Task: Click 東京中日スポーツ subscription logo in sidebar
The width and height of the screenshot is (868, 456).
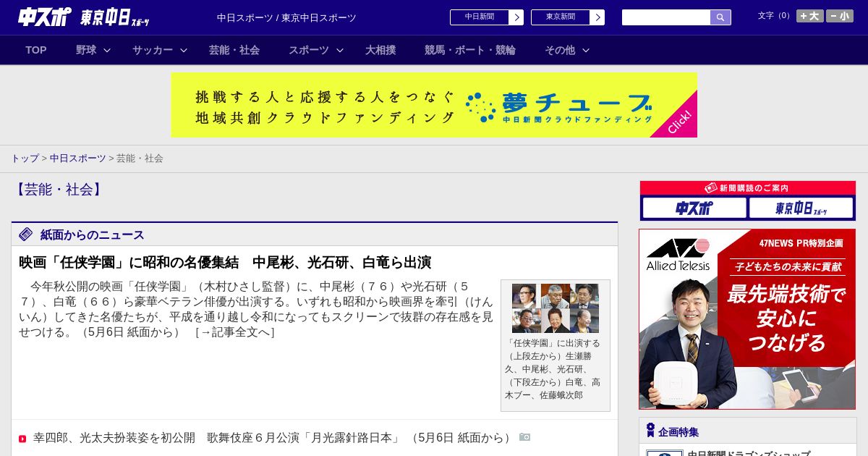Action: pos(801,208)
